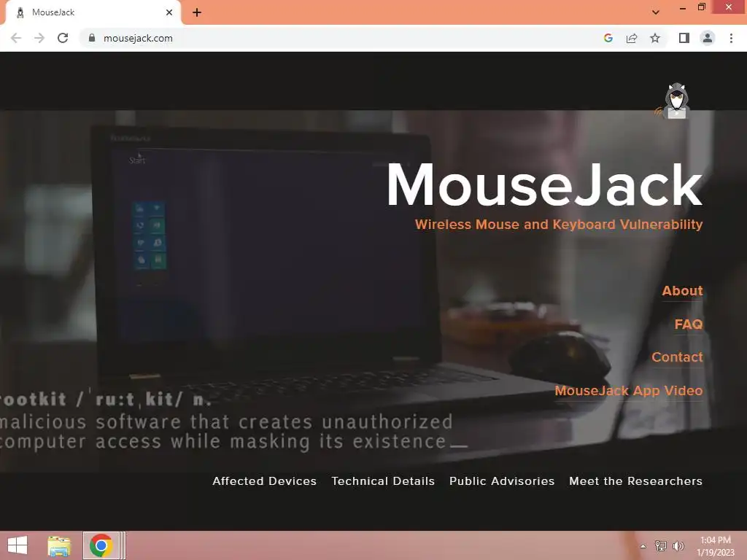The width and height of the screenshot is (747, 560).
Task: Click the Wireless Mouse and Keyboard Vulnerability subtitle
Action: [558, 225]
